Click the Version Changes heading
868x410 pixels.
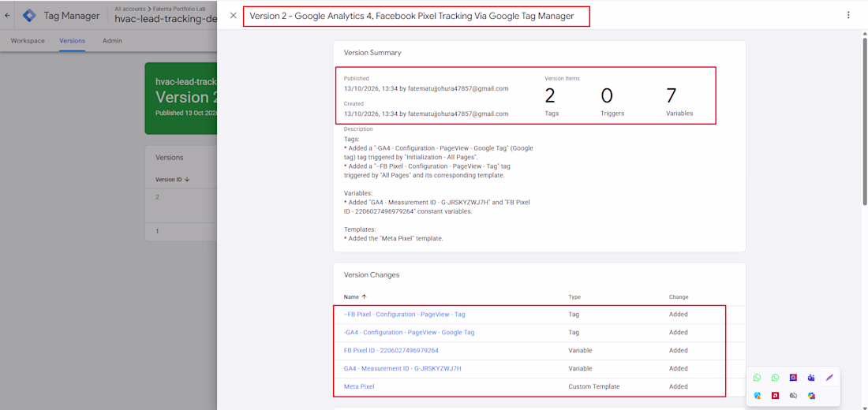click(372, 274)
